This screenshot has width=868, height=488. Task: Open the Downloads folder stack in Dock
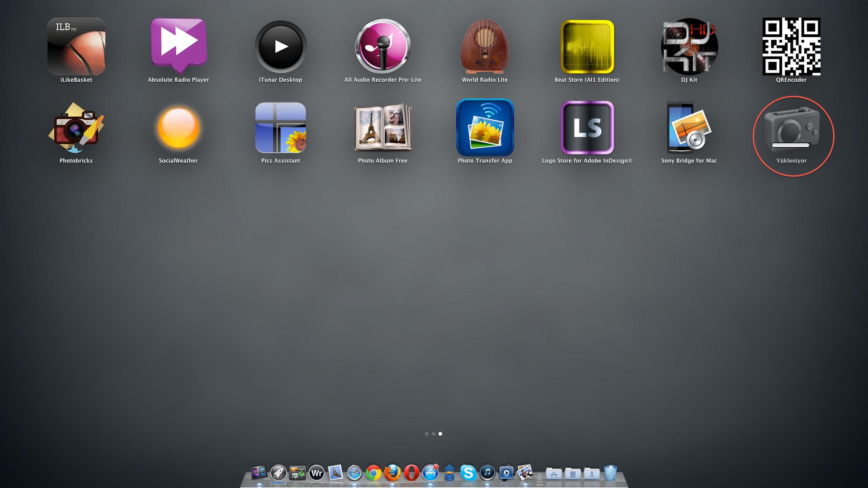[592, 474]
